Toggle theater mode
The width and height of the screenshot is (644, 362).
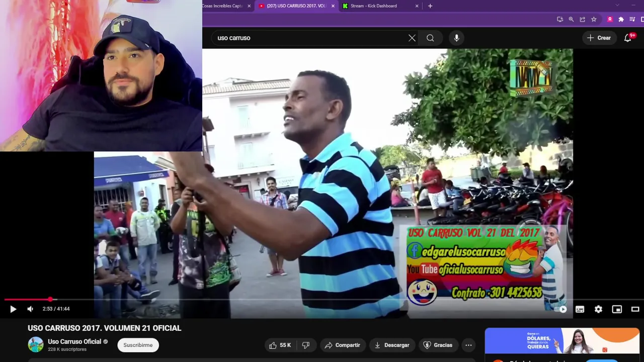click(x=635, y=309)
